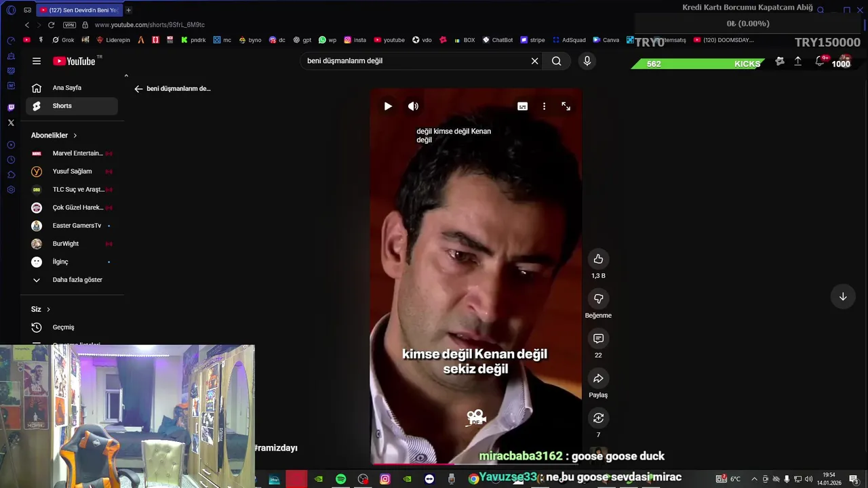
Task: Open Instagram from the taskbar
Action: click(385, 479)
